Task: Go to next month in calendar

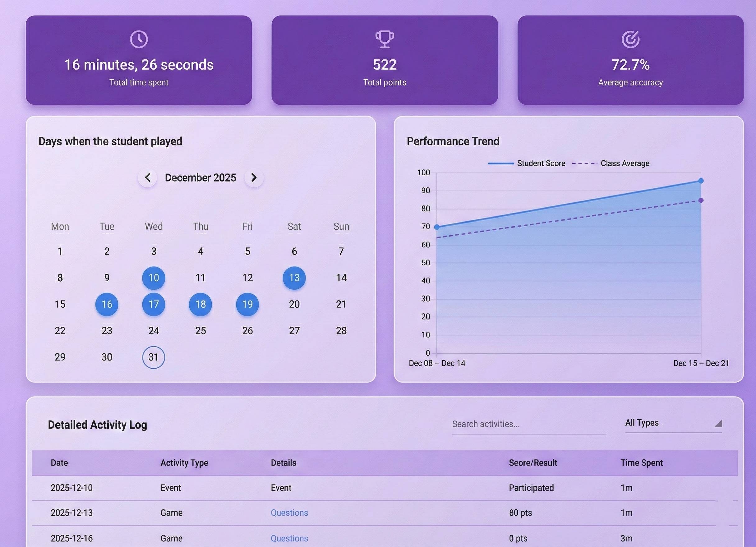Action: pyautogui.click(x=254, y=178)
